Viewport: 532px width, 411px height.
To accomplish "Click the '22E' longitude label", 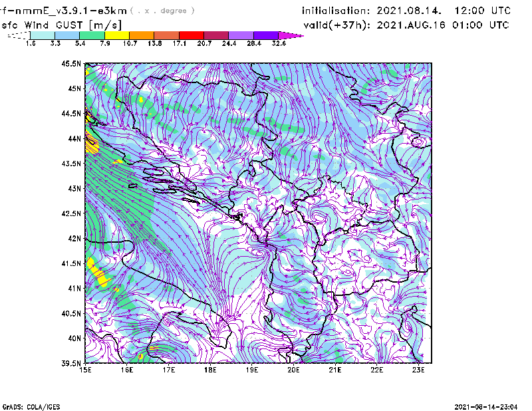I will [x=376, y=370].
